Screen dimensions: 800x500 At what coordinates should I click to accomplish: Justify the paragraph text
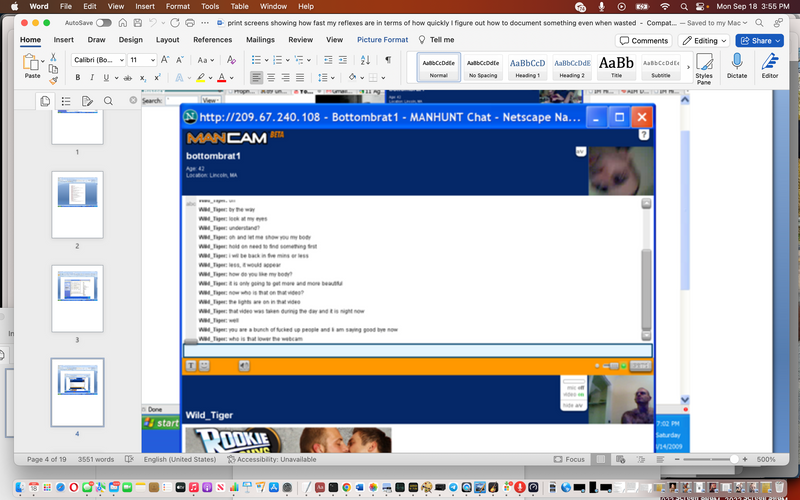(x=300, y=78)
